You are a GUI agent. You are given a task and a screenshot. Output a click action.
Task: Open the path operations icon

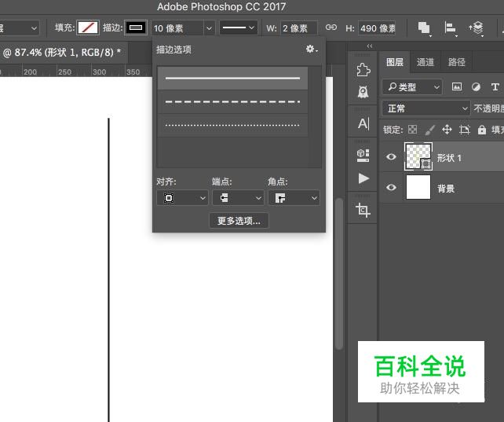424,28
